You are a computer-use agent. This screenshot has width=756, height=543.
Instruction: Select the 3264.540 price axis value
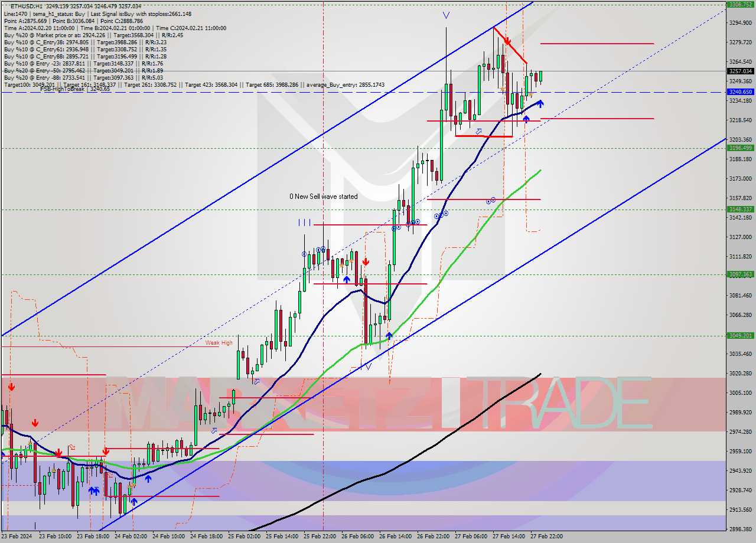tap(741, 61)
